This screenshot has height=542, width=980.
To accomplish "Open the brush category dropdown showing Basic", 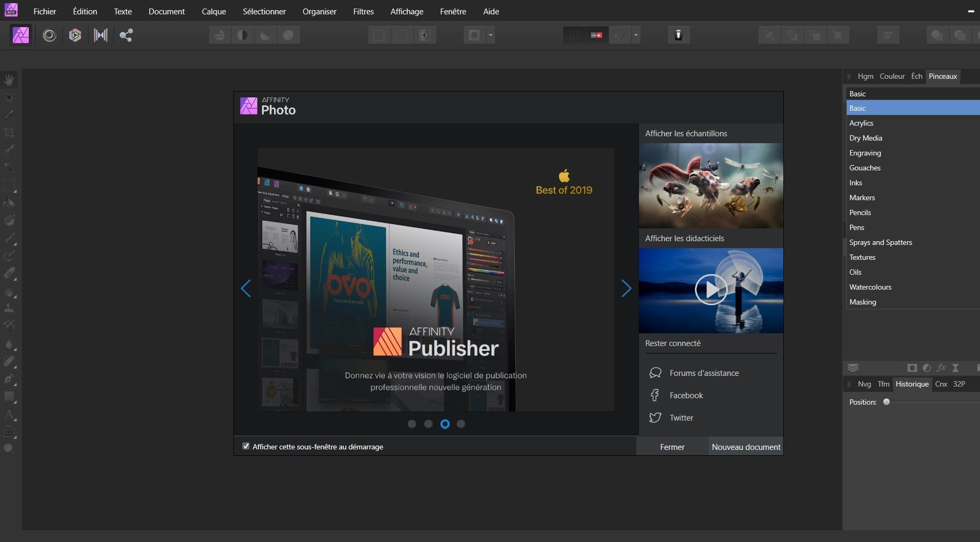I will [913, 94].
